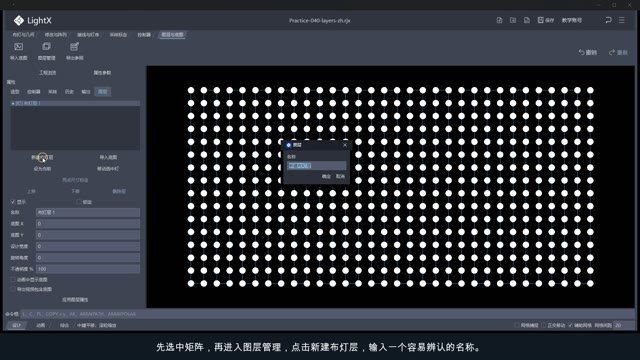
Task: Open the 修改与阵列 ribbon tab
Action: pyautogui.click(x=56, y=35)
